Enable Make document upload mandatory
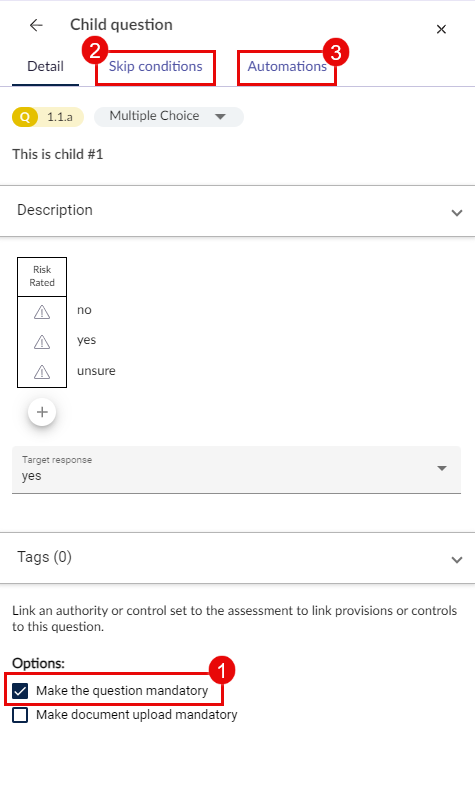475x803 pixels. pyautogui.click(x=20, y=715)
